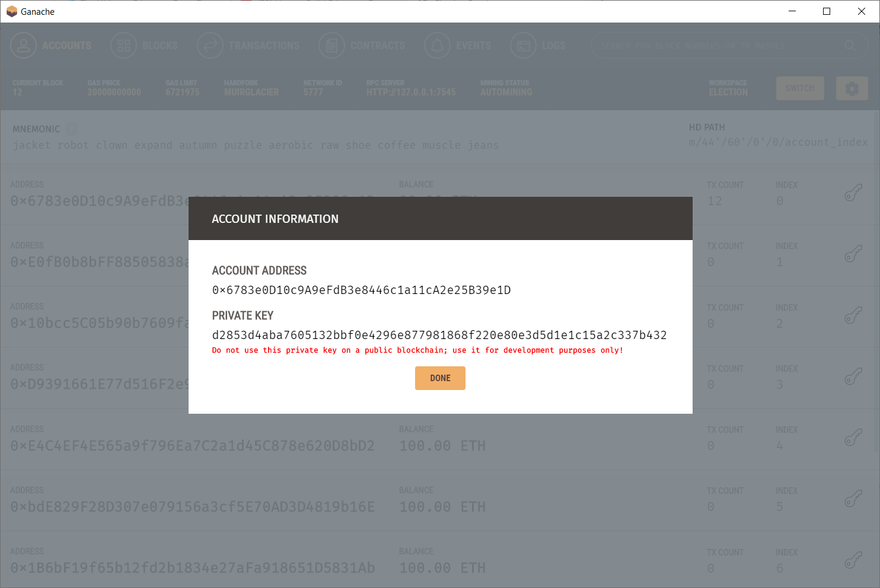880x588 pixels.
Task: Show key for account index 1
Action: coord(853,254)
